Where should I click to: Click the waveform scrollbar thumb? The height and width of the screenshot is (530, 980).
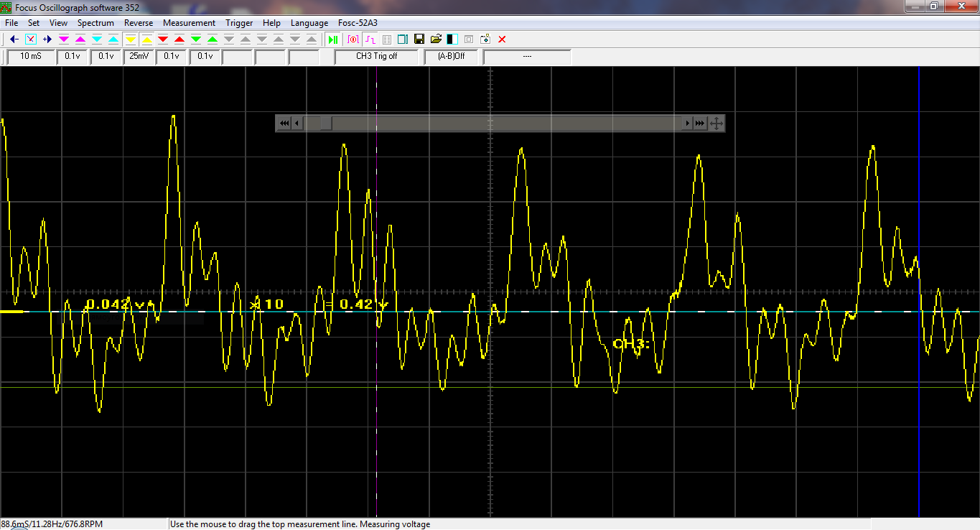326,124
